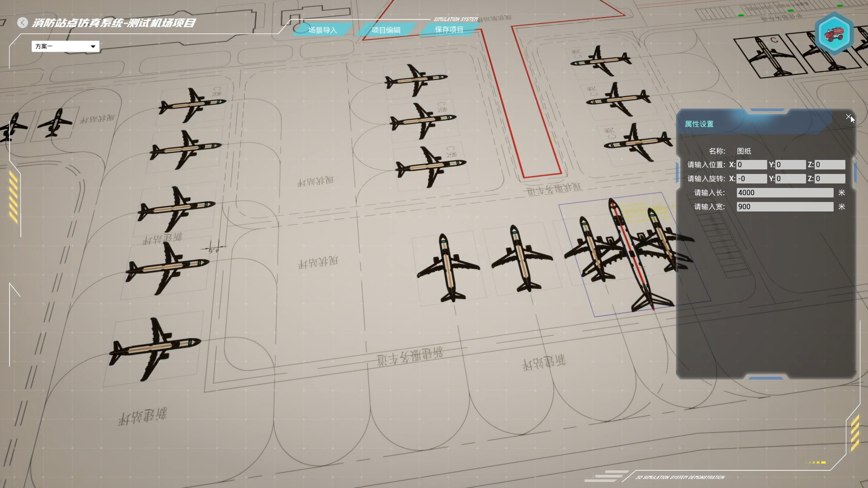Click the position Z input field

pos(830,165)
